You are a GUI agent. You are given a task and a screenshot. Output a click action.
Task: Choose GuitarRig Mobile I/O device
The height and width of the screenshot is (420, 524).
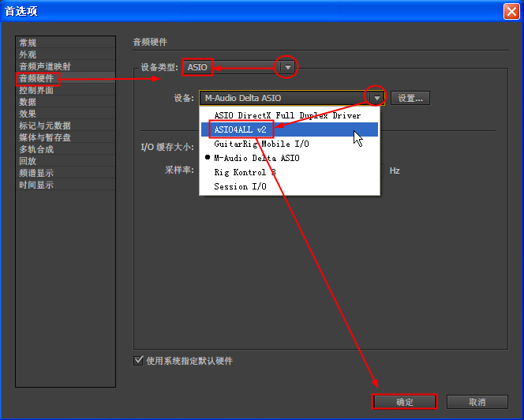click(x=290, y=144)
